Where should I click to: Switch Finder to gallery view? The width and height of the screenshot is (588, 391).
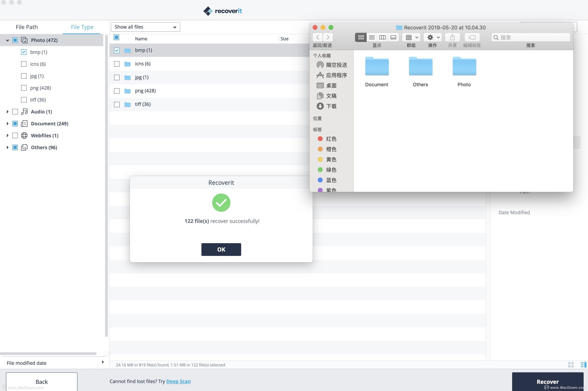(393, 37)
